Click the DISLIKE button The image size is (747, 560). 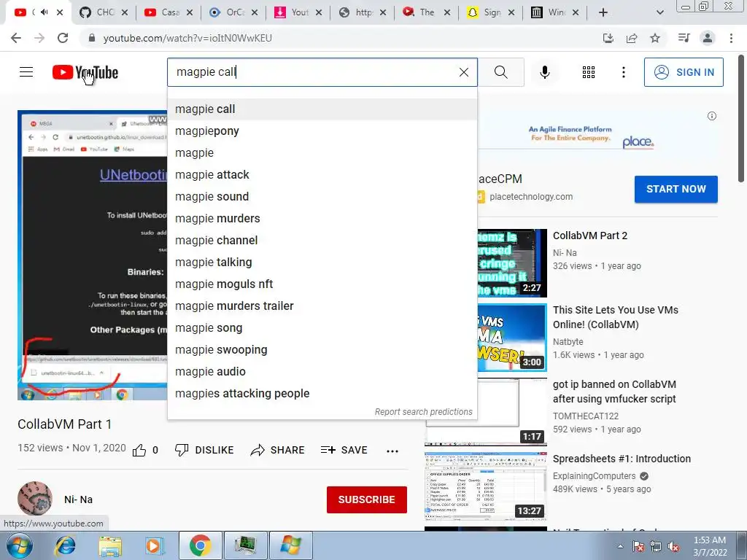click(204, 450)
